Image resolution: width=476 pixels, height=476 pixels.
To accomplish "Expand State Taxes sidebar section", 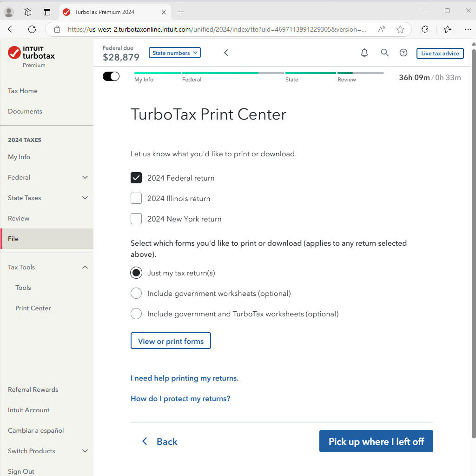I will (x=85, y=198).
